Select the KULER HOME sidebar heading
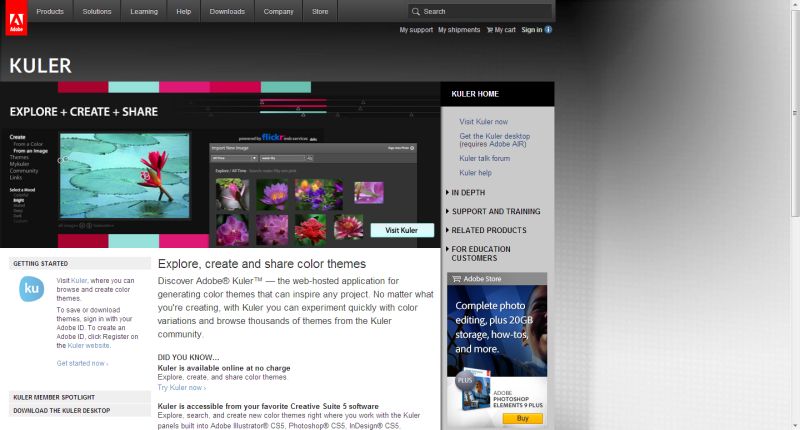This screenshot has width=800, height=430. [x=475, y=94]
